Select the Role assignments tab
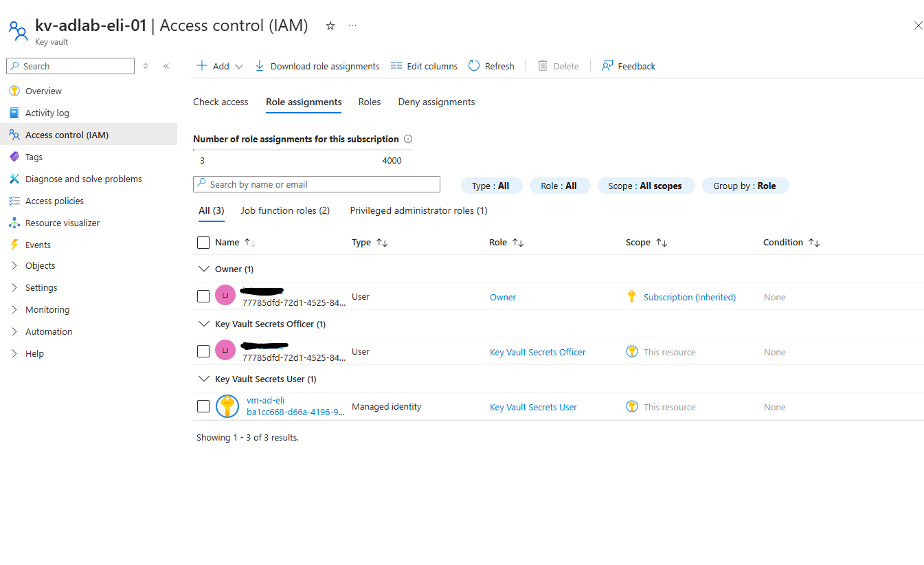 coord(304,102)
